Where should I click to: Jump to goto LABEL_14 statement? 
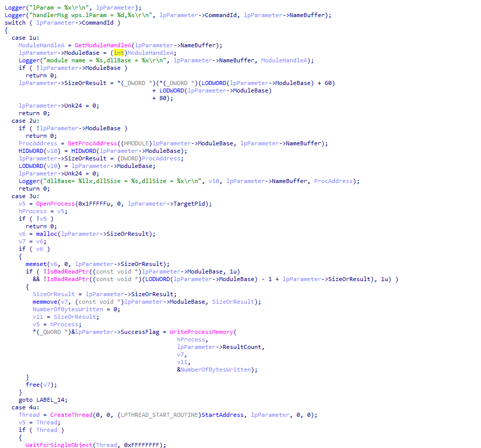43,400
